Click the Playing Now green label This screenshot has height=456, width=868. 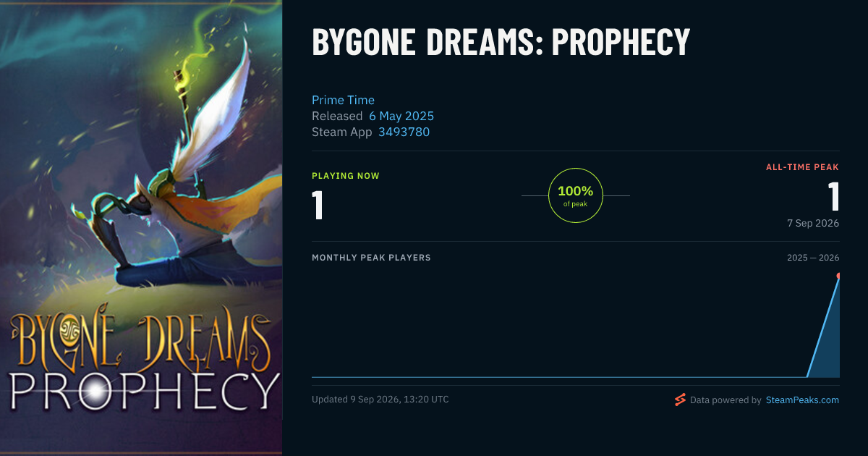tap(346, 176)
